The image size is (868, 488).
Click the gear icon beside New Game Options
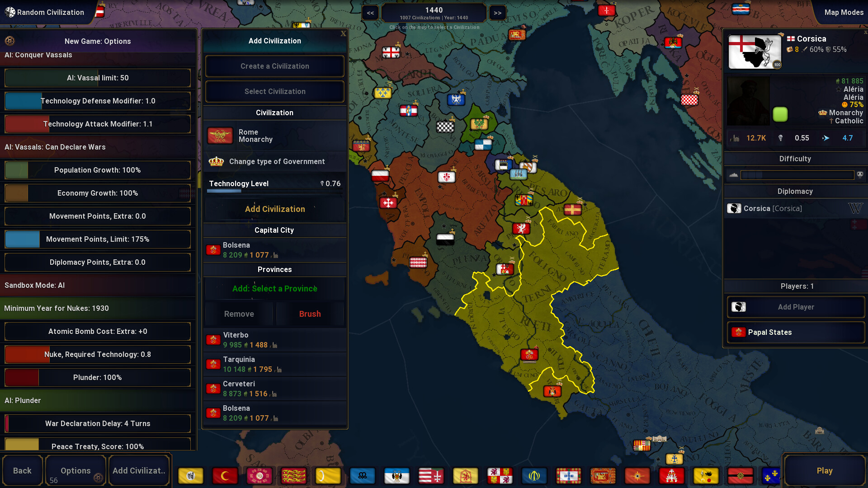coord(9,41)
